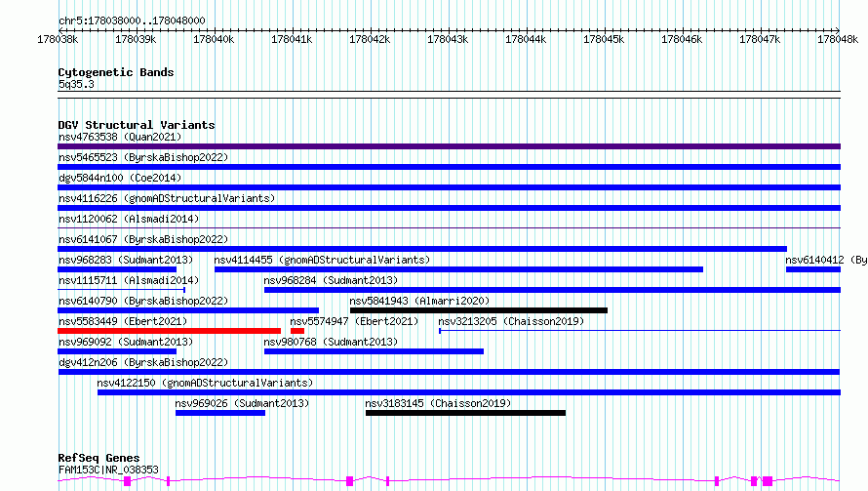The image size is (868, 491).
Task: Open the RefSeq Genes track heading
Action: pos(99,458)
